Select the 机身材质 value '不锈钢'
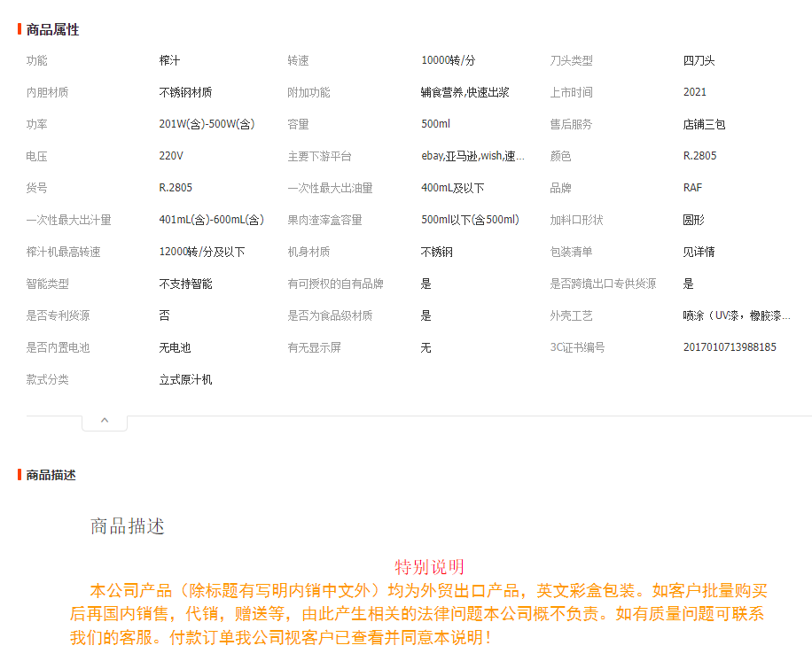812x661 pixels. click(436, 252)
